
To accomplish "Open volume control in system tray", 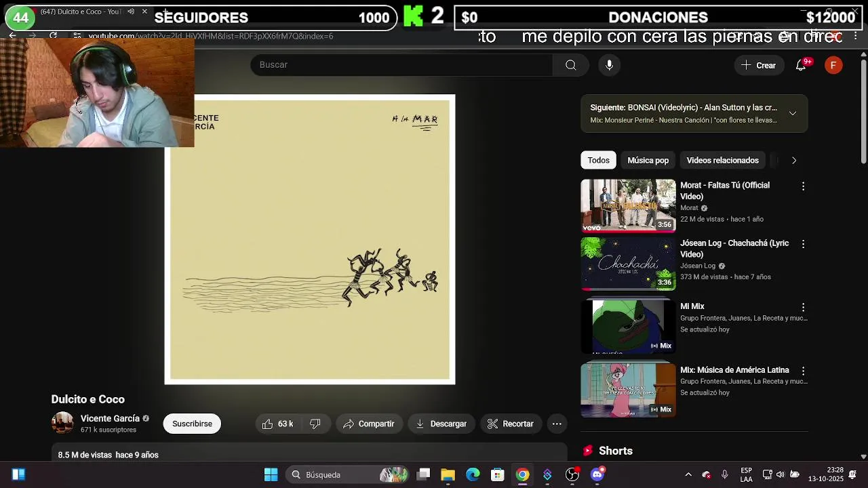I will [x=781, y=474].
